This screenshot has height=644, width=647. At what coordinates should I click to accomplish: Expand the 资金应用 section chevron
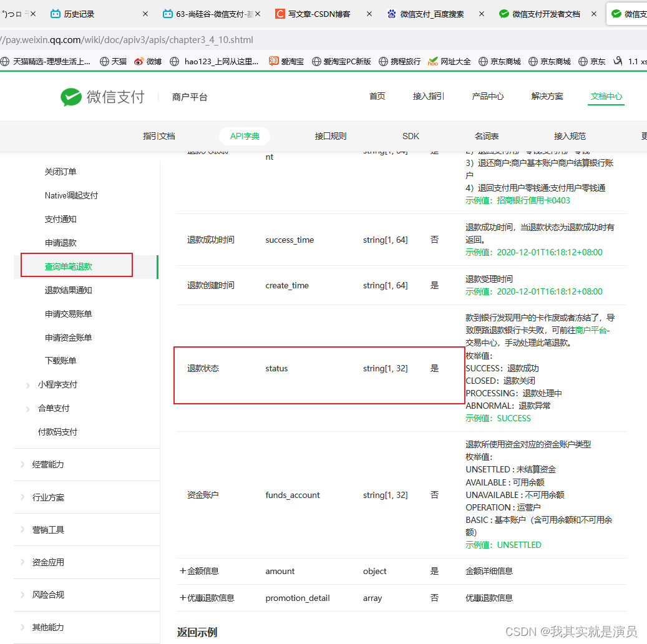pos(22,562)
